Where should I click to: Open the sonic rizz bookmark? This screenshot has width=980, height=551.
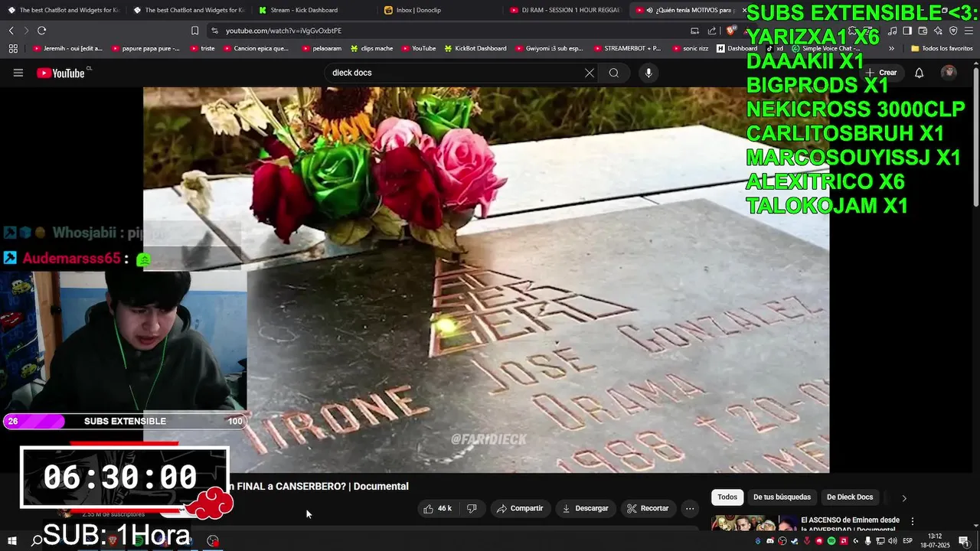(691, 48)
